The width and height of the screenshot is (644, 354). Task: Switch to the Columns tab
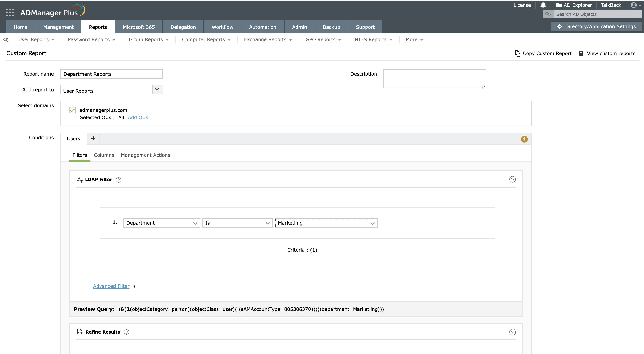[104, 155]
